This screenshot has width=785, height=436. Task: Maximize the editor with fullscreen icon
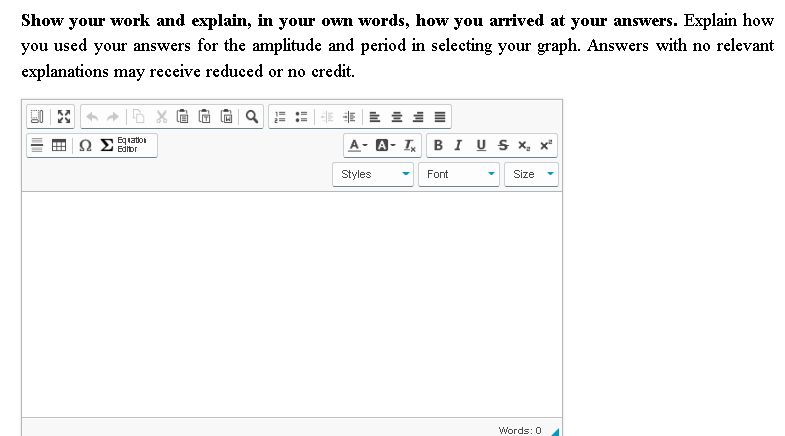64,117
